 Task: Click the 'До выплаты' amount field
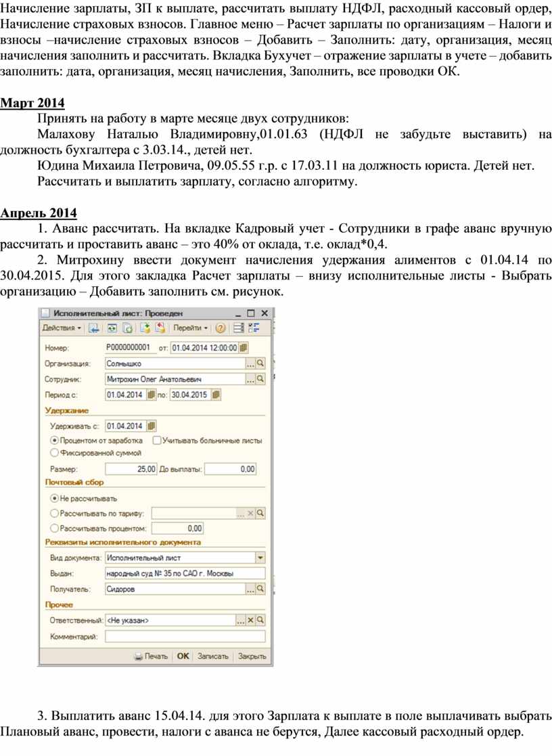(x=231, y=469)
